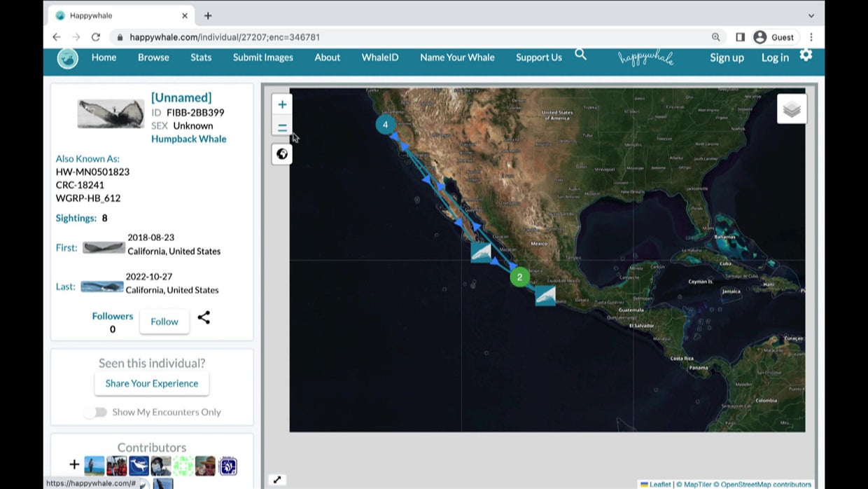Screen dimensions: 868x489
Task: Open the About menu item
Action: pyautogui.click(x=327, y=57)
